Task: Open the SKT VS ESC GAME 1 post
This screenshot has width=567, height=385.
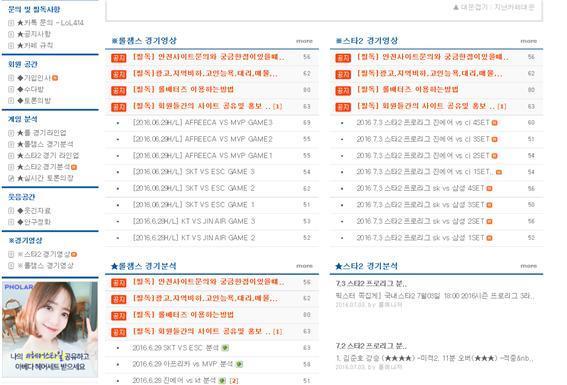Action: coord(194,205)
